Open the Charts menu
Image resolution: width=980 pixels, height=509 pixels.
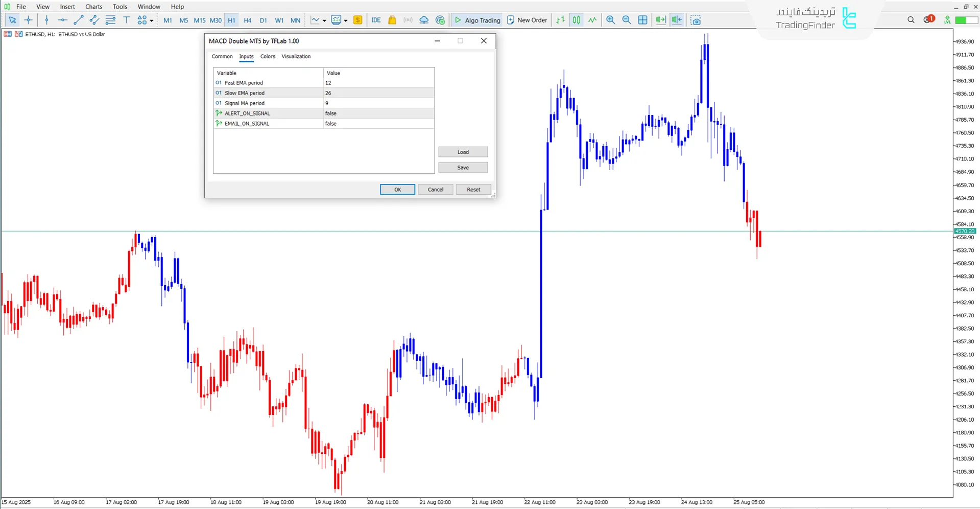click(x=93, y=7)
